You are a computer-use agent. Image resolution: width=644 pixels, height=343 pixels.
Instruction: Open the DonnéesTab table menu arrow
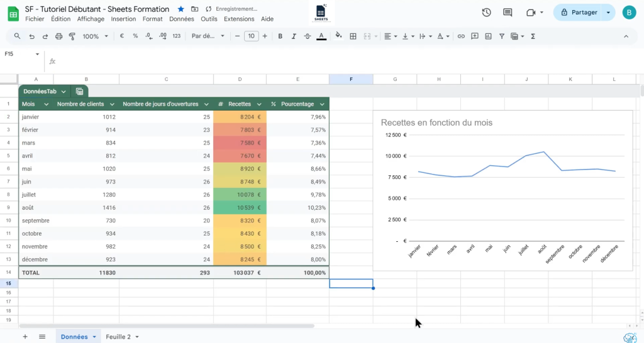(64, 92)
